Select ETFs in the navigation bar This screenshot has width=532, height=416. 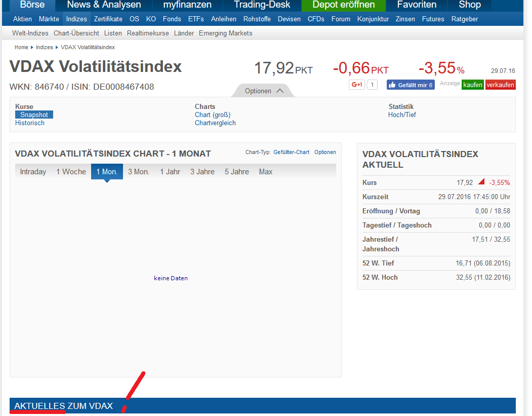pyautogui.click(x=196, y=19)
